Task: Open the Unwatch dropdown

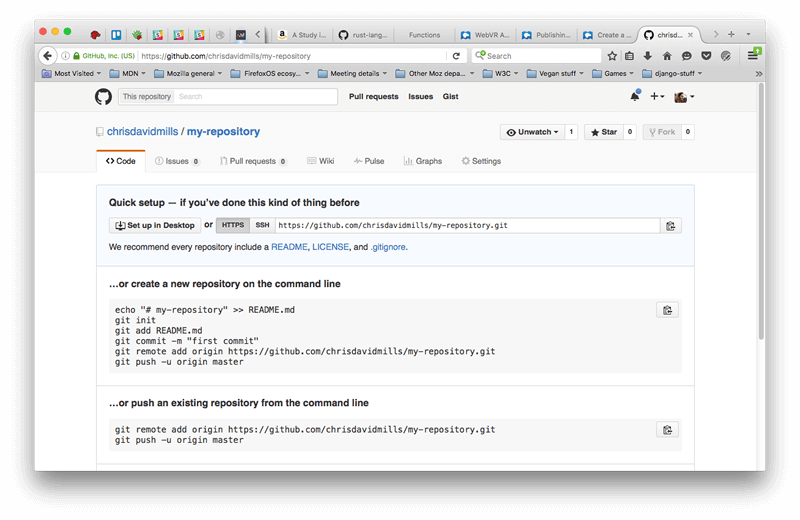Action: (x=531, y=132)
